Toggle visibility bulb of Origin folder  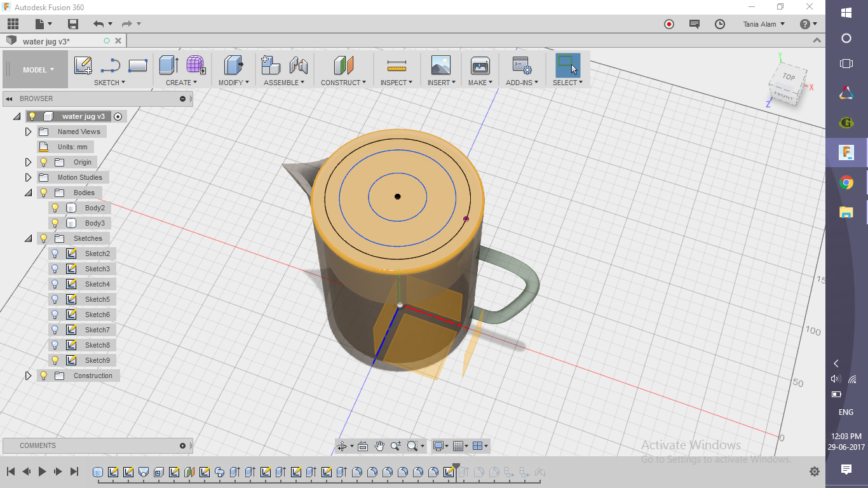coord(44,162)
